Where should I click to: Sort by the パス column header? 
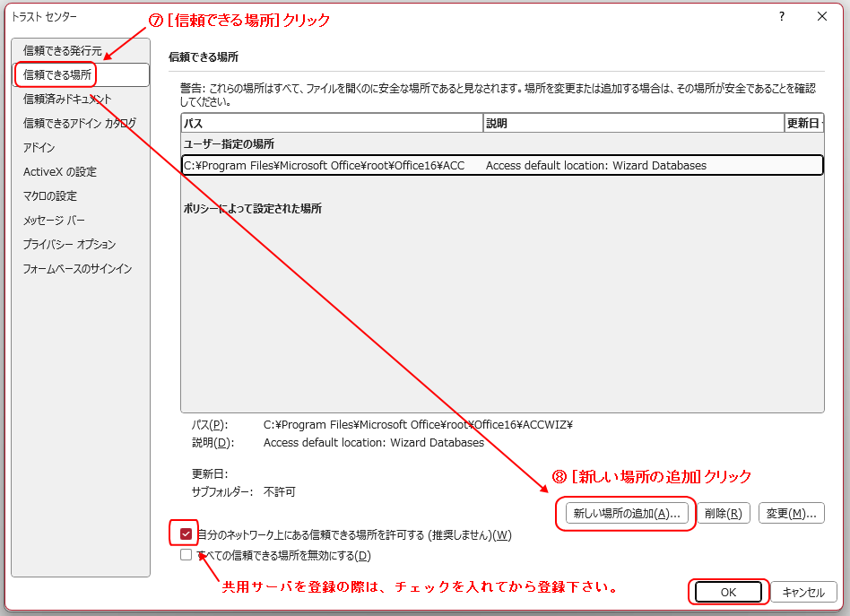point(331,124)
